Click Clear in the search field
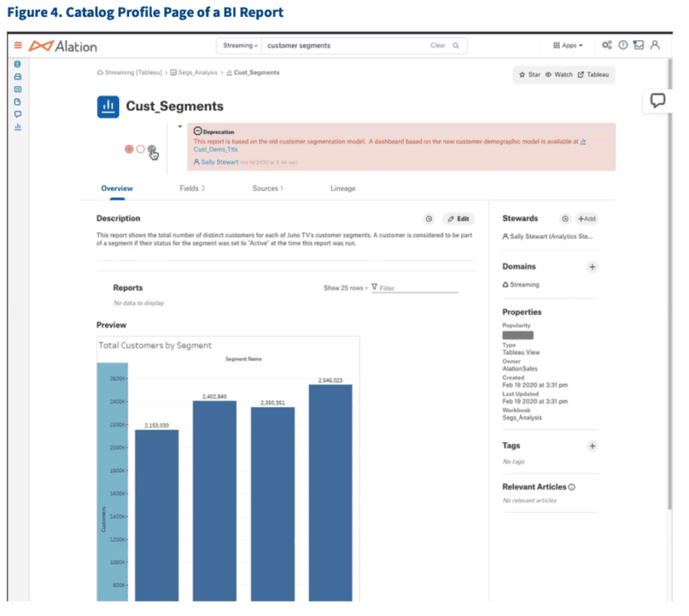The height and width of the screenshot is (616, 689). point(437,44)
